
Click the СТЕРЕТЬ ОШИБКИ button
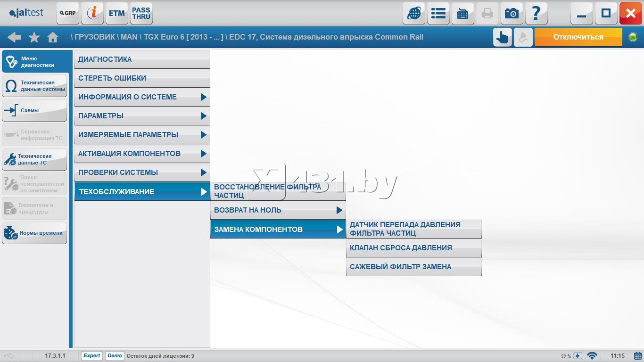pos(142,78)
